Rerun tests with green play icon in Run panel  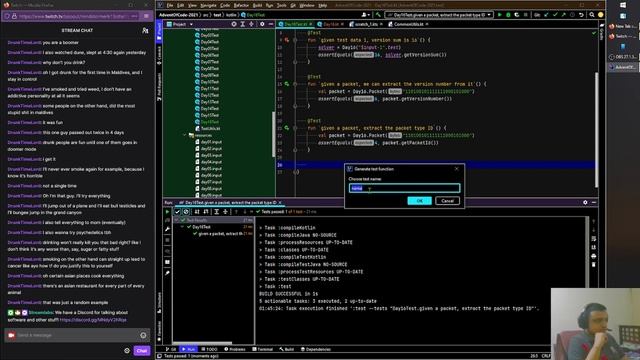pyautogui.click(x=167, y=212)
